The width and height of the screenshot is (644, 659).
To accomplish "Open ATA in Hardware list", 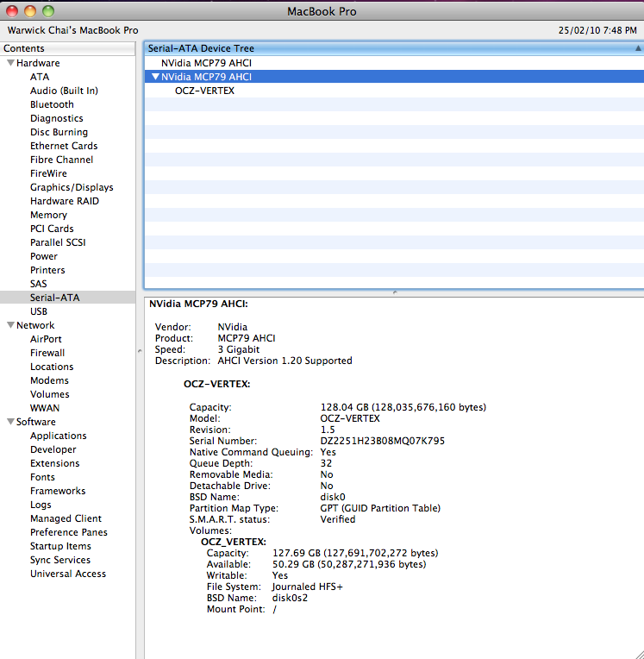I will coord(40,77).
